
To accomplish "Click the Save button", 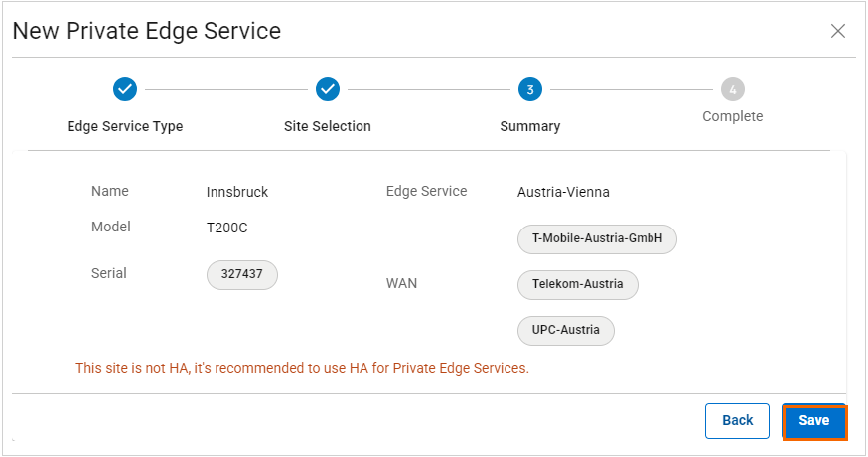I will tap(813, 420).
